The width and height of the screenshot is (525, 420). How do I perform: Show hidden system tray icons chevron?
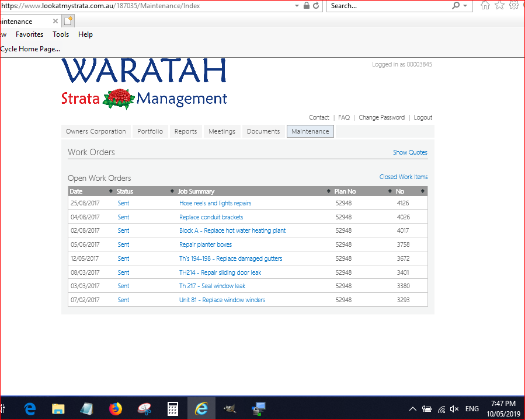413,409
